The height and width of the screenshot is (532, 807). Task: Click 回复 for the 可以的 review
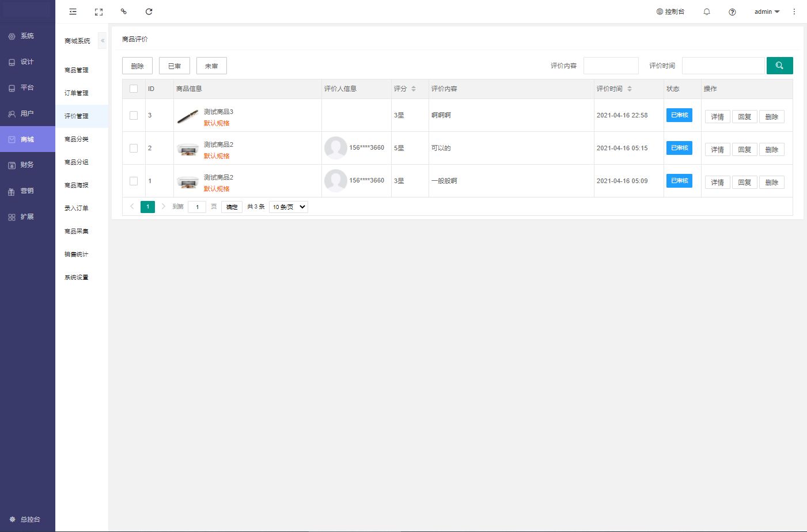click(744, 150)
